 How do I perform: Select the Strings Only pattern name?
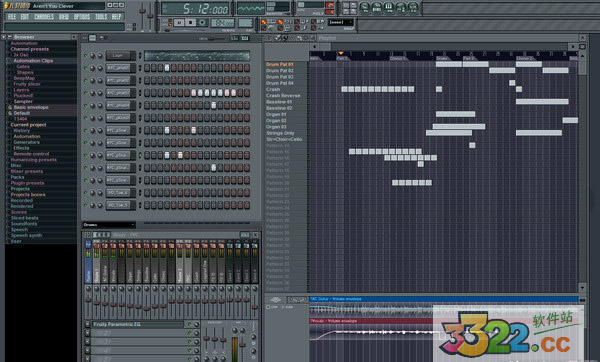[x=280, y=133]
